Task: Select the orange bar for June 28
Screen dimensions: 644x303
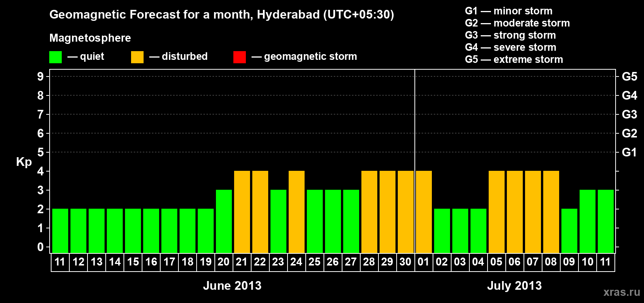Action: (x=369, y=212)
